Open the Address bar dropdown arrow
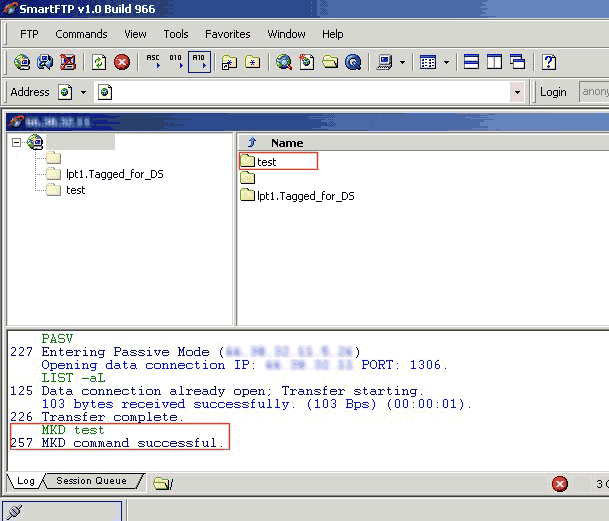Viewport: 609px width, 521px height. point(517,92)
